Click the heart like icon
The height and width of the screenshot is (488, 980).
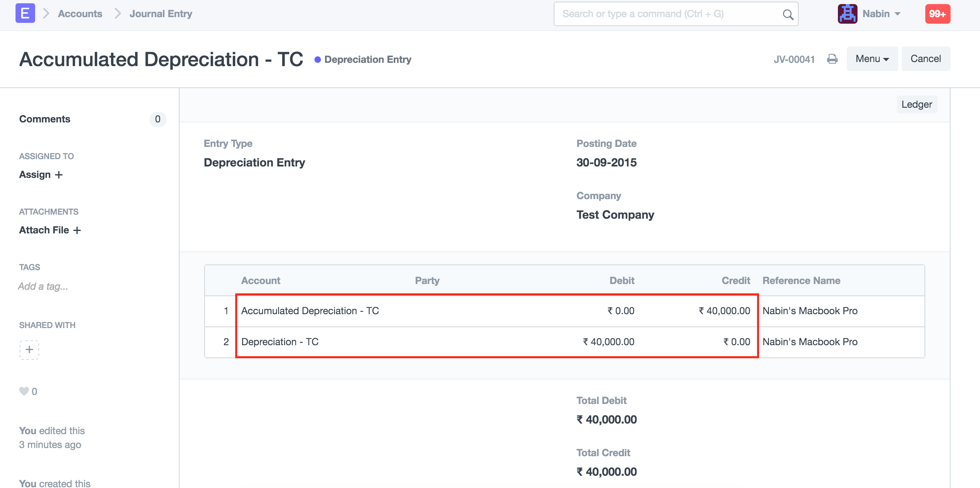[x=24, y=391]
